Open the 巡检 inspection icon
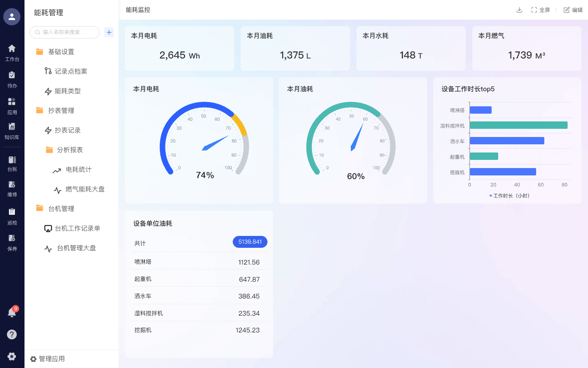The image size is (588, 368). pos(12,216)
